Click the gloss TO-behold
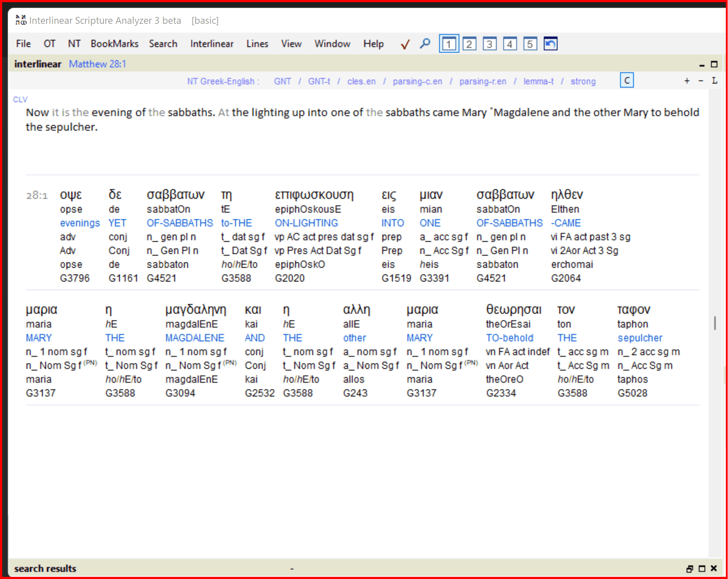This screenshot has height=579, width=728. coord(509,338)
